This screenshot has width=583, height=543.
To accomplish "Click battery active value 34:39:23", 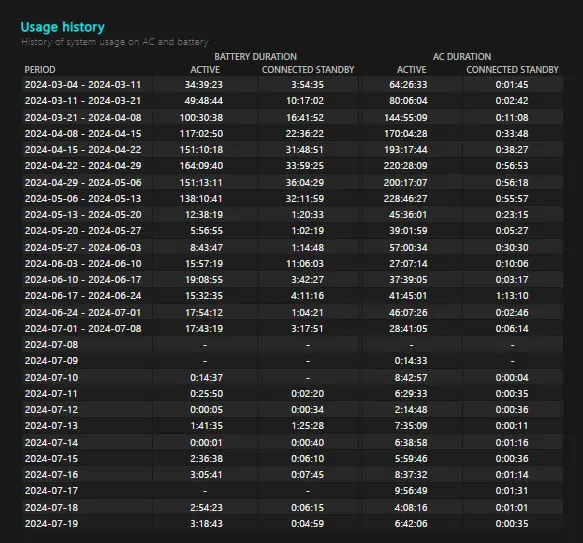I will [204, 84].
